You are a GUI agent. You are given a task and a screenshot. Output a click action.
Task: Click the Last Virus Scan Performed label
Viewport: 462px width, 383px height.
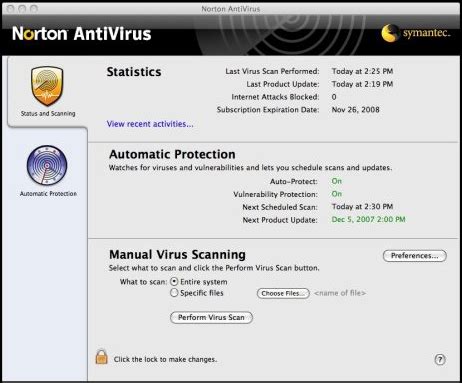click(272, 71)
